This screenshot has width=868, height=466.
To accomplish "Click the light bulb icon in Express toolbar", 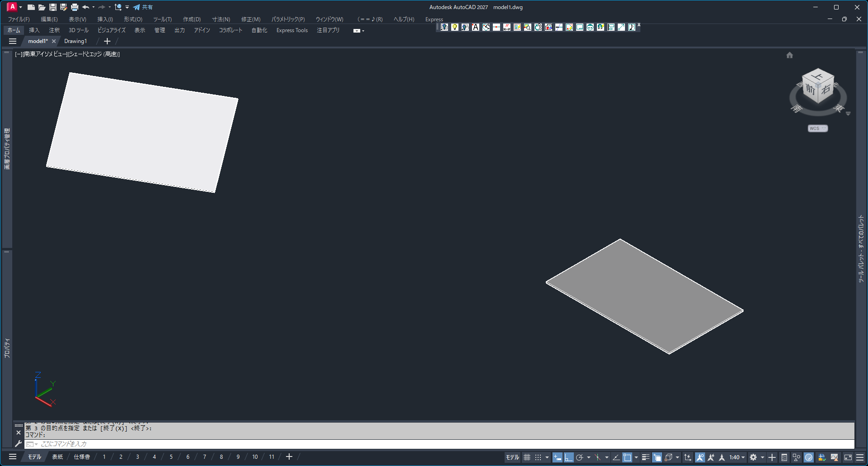I will [x=455, y=27].
